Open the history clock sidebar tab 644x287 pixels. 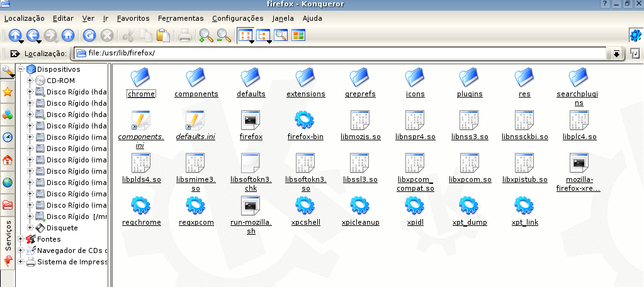(8, 137)
